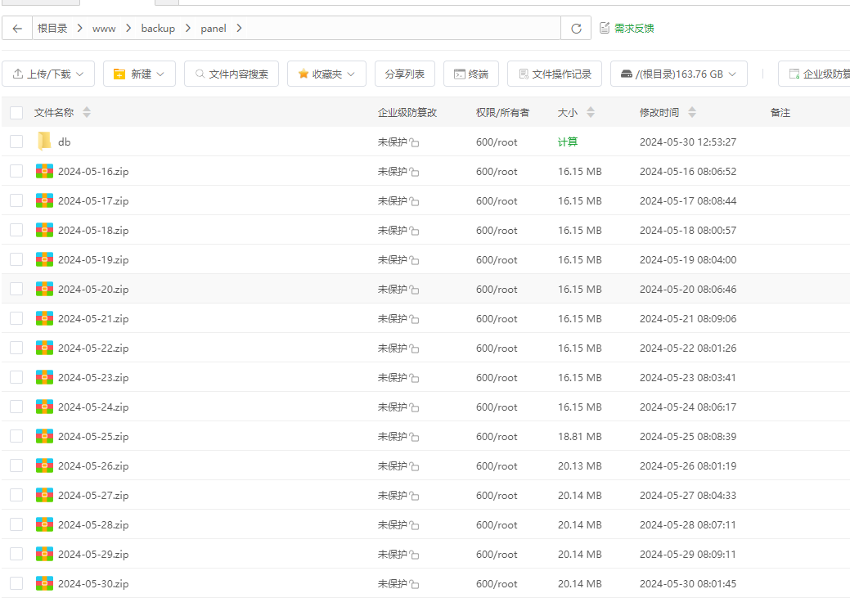850x616 pixels.
Task: Click 2024-05-30 12:53:27 modification time
Action: 688,142
